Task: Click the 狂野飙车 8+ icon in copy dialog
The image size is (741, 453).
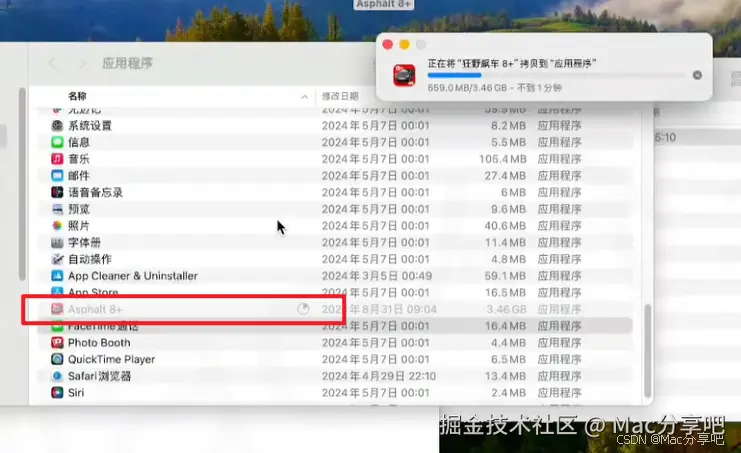Action: 404,75
